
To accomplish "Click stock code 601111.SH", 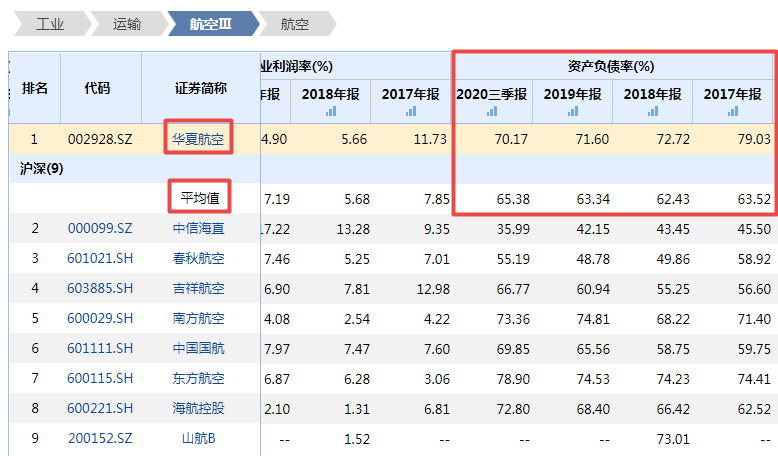I will tap(100, 349).
